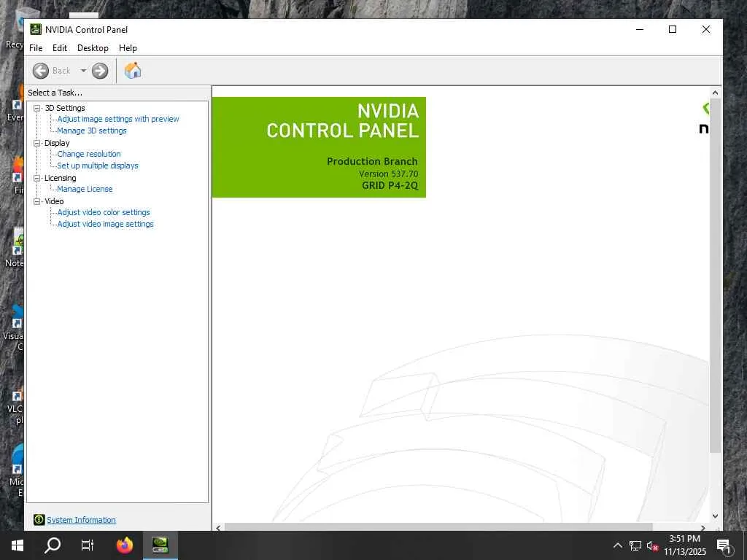Image resolution: width=747 pixels, height=560 pixels.
Task: Click the network status tray icon
Action: tap(635, 545)
